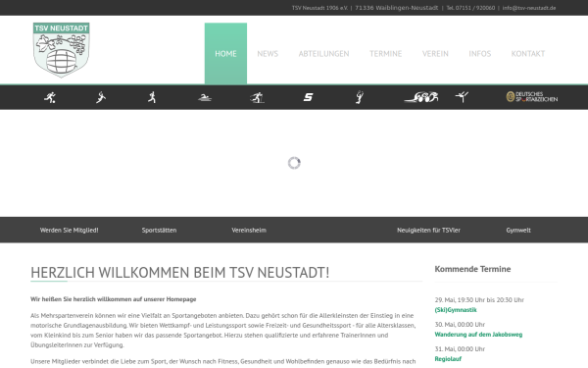The width and height of the screenshot is (588, 368).
Task: Click the loading spinner in the slider area
Action: (x=294, y=163)
